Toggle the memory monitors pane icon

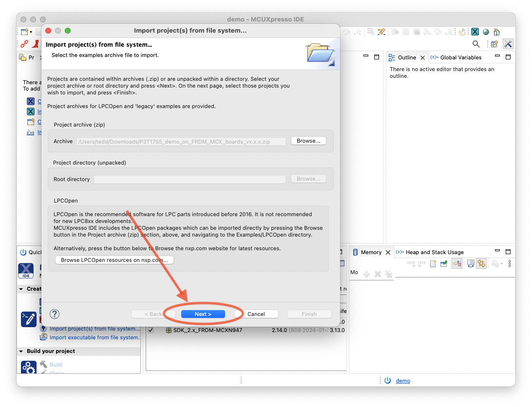[457, 263]
